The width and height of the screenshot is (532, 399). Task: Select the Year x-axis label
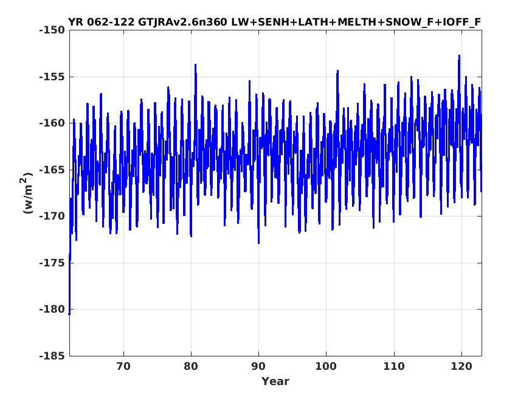click(x=275, y=381)
